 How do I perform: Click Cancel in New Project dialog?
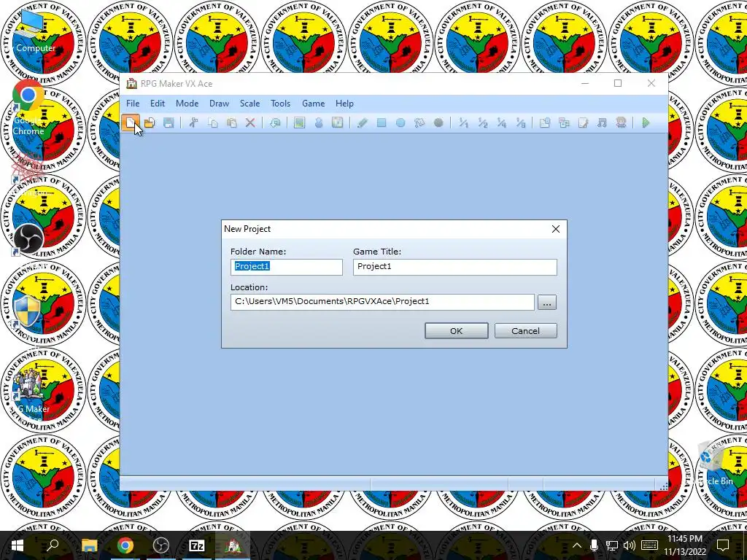pos(525,331)
